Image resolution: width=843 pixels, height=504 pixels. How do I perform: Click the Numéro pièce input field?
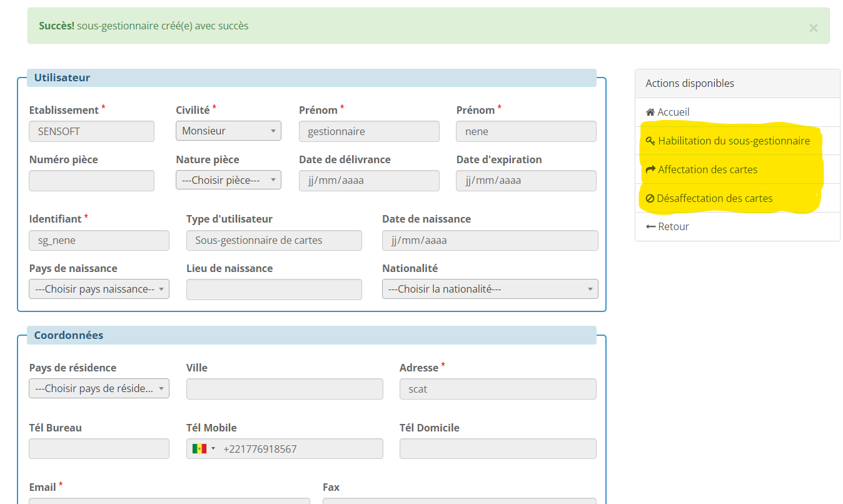[x=91, y=181]
